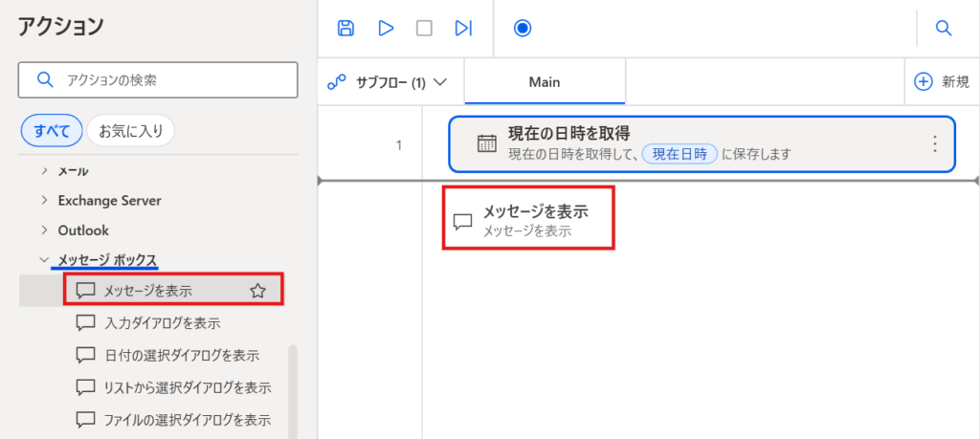Select the 現在の日時を取得 action step
This screenshot has width=980, height=439.
pos(702,144)
